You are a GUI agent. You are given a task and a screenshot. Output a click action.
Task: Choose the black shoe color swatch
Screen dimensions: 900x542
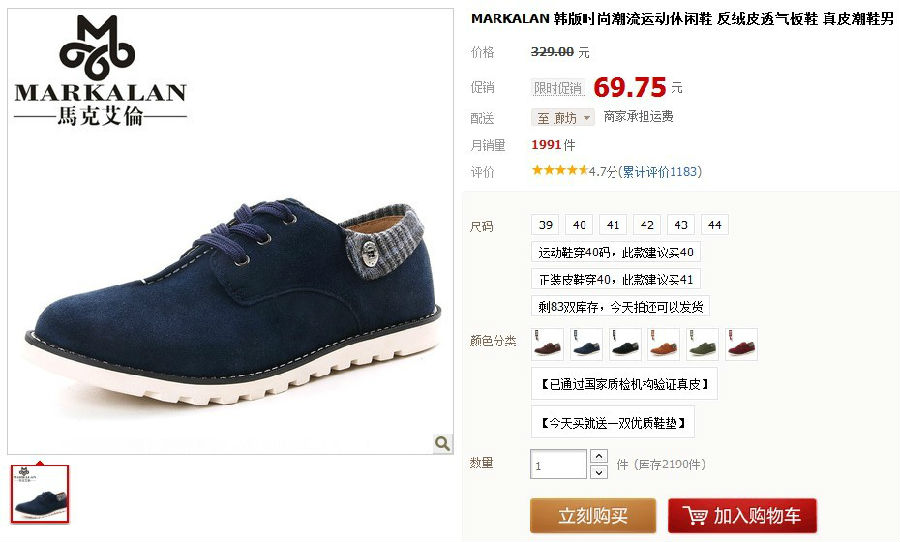click(625, 344)
